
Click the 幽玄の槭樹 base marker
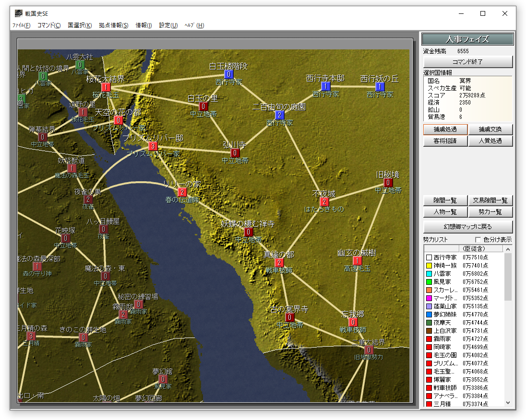coord(357,261)
